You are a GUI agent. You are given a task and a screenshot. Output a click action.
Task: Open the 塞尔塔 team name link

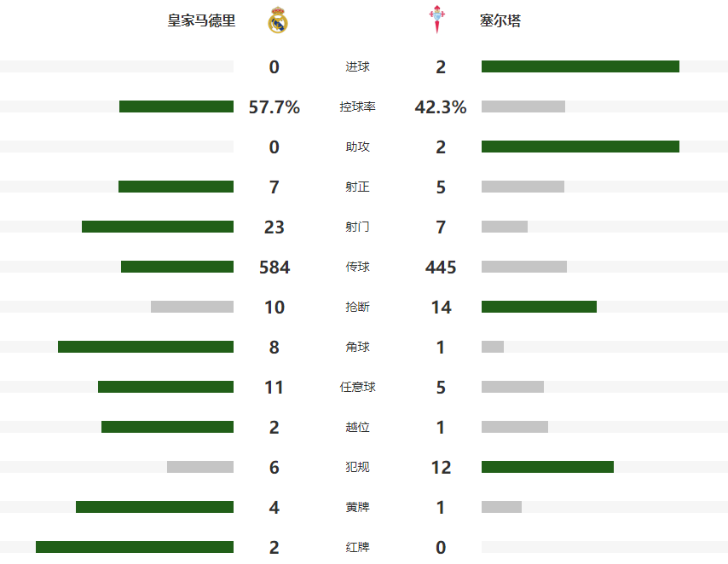pos(500,21)
